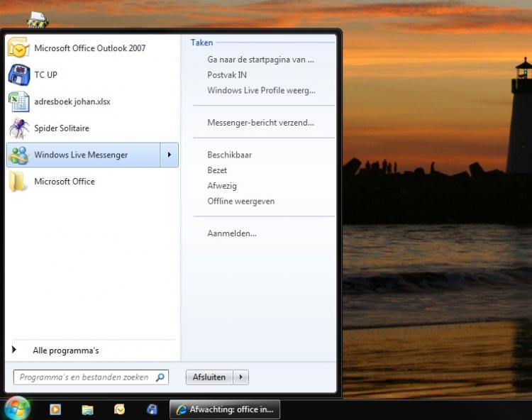
Task: Click the TC UP program label
Action: click(46, 74)
